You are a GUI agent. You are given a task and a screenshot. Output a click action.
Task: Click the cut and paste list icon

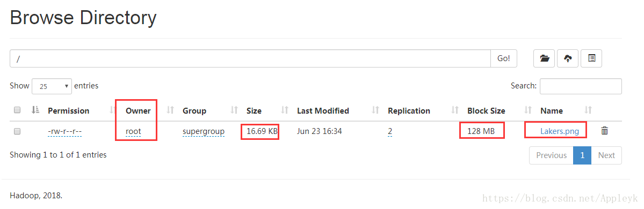coord(591,58)
